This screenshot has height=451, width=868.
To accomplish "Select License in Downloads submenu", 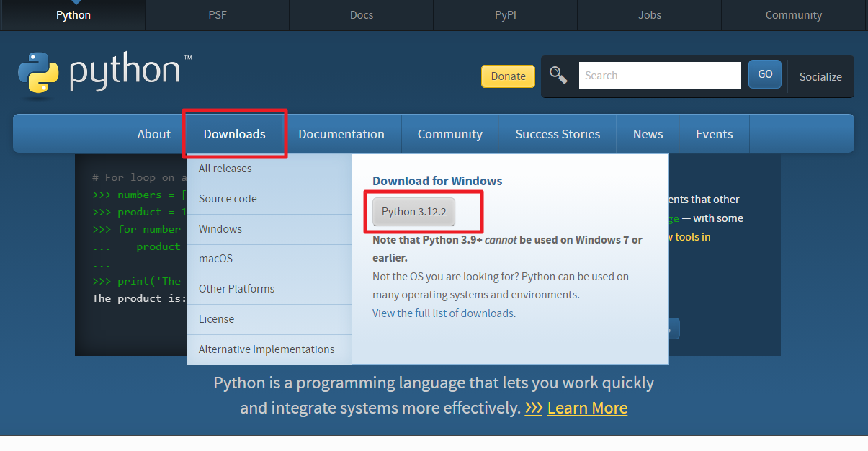I will [x=269, y=319].
